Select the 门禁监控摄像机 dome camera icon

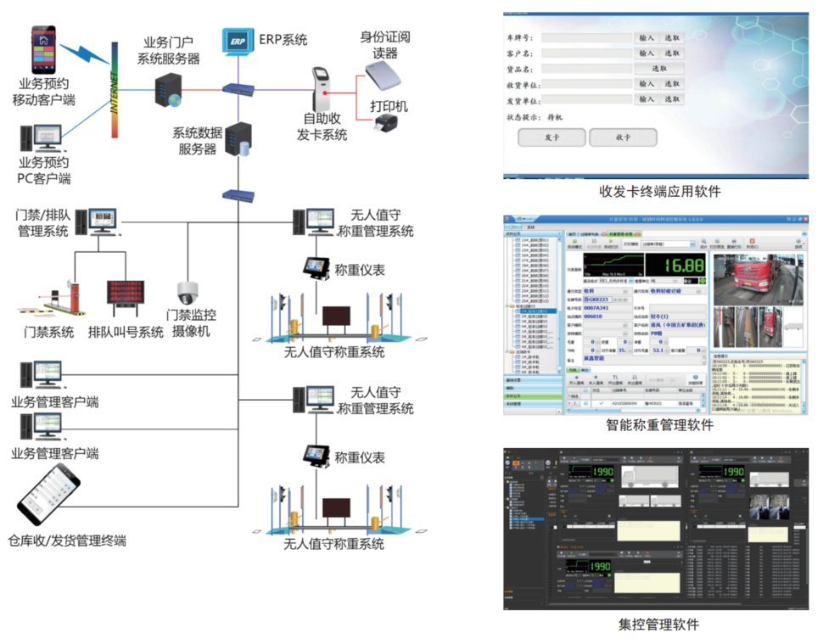(x=188, y=294)
